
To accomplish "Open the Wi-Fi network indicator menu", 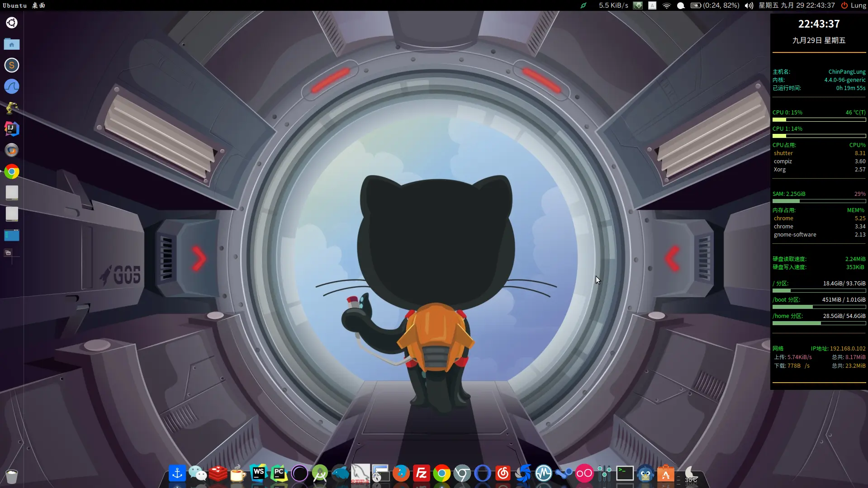I will (666, 5).
